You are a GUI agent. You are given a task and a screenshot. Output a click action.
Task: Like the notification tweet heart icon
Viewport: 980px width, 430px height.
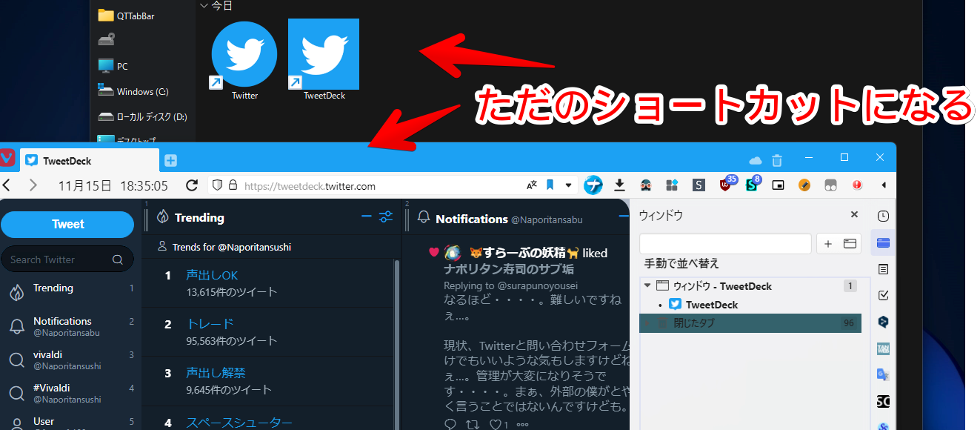[x=496, y=424]
